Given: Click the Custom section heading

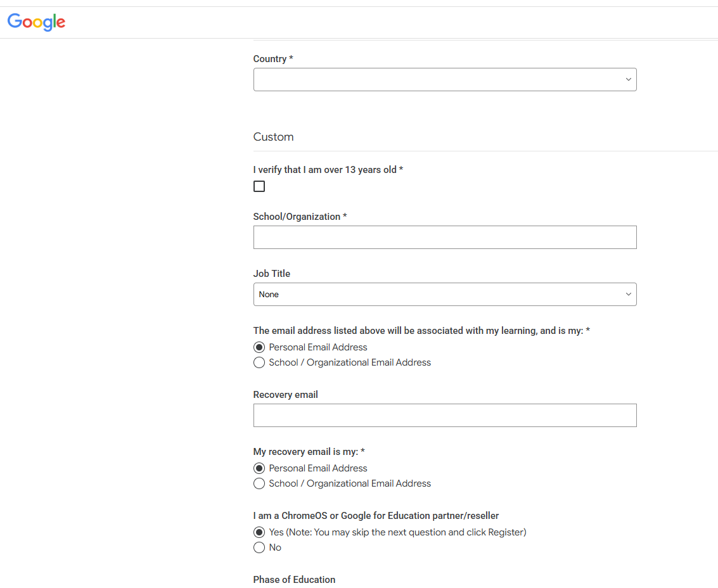Looking at the screenshot, I should tap(273, 137).
